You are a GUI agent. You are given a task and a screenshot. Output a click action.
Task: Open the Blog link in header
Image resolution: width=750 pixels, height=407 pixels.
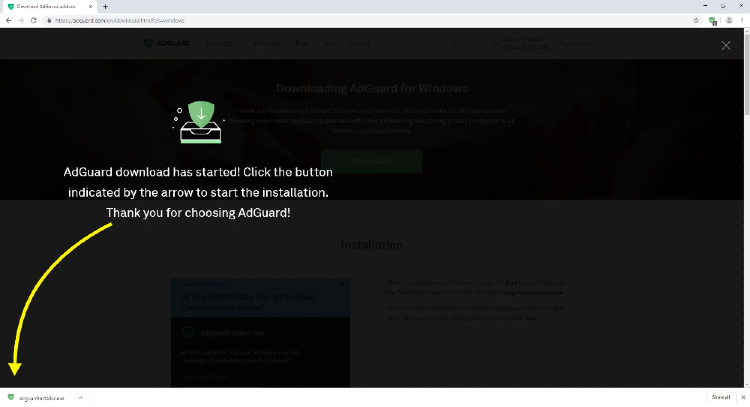click(302, 43)
